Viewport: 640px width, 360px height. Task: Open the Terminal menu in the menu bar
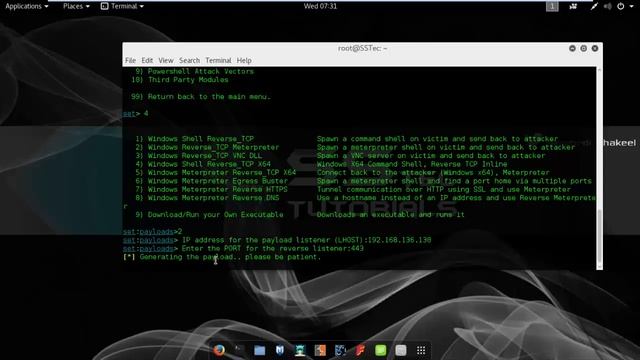[218, 60]
